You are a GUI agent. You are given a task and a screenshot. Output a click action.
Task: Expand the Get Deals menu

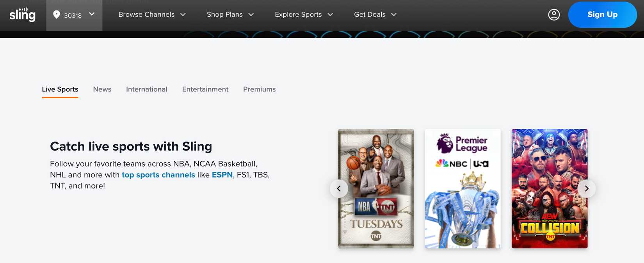(375, 14)
